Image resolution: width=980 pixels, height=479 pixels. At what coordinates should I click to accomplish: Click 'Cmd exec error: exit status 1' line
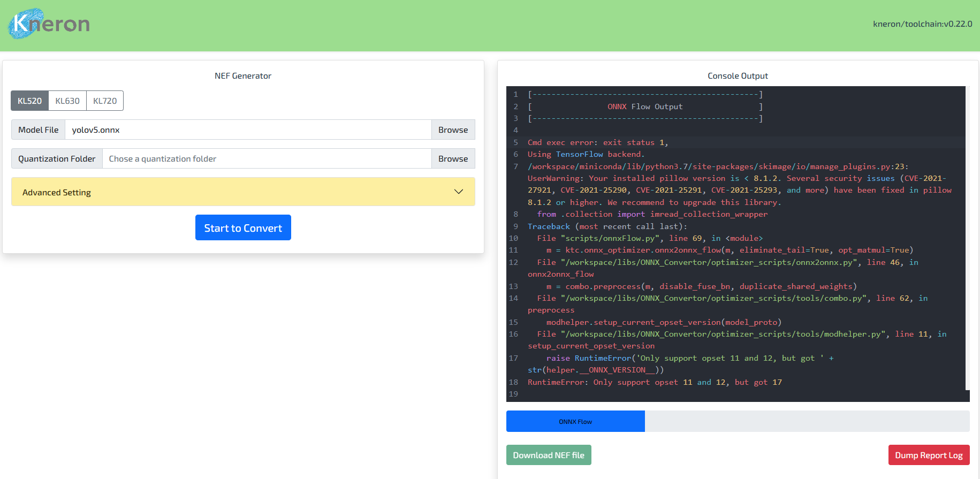tap(598, 142)
